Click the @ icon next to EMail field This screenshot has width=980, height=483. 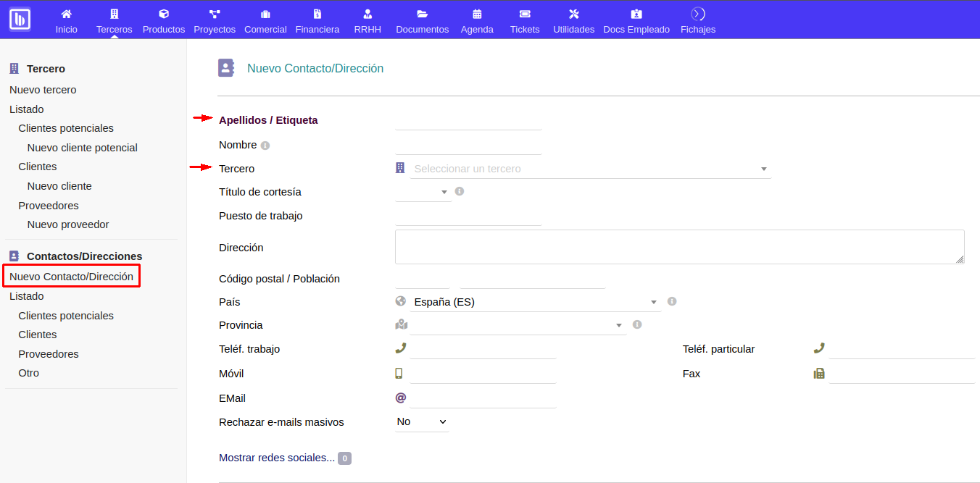(x=400, y=397)
